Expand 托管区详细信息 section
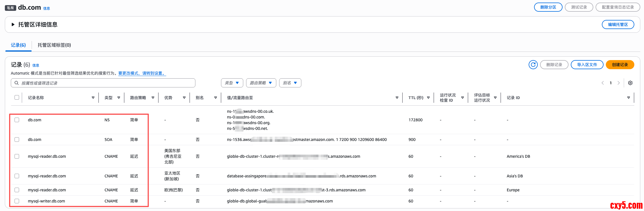This screenshot has width=644, height=211. [x=13, y=24]
